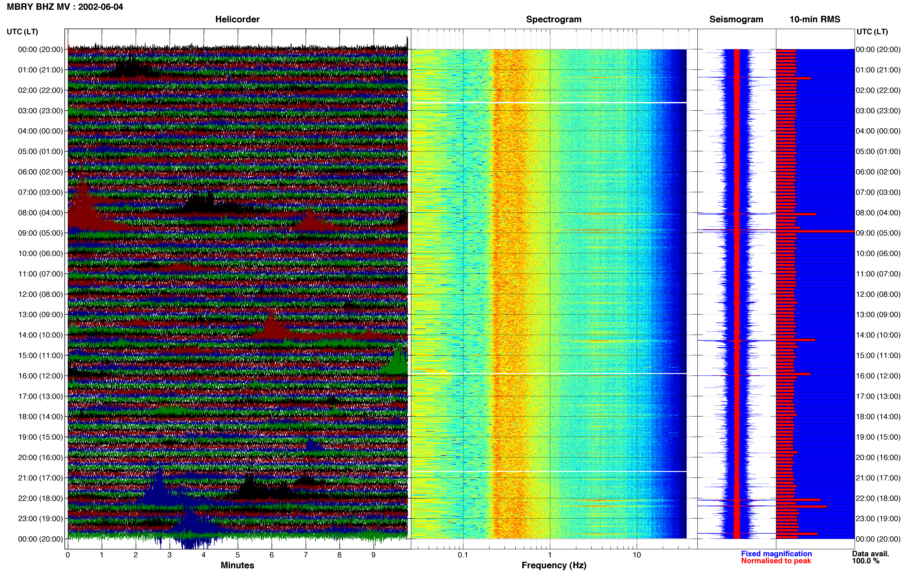Click left time label '14:00 (10:00)'
The image size is (924, 578).
pyautogui.click(x=41, y=335)
